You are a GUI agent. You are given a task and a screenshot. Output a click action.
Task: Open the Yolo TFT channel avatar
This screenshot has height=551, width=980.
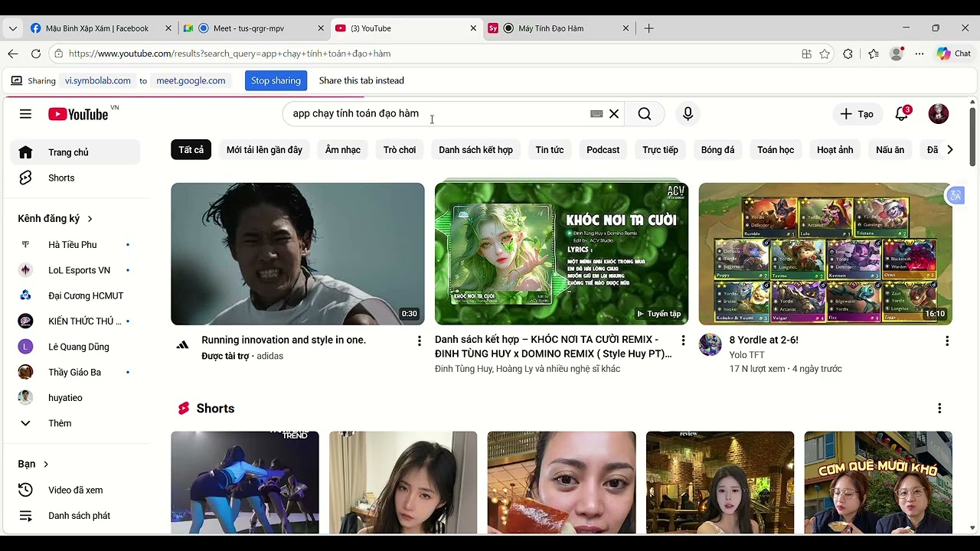[x=710, y=344]
